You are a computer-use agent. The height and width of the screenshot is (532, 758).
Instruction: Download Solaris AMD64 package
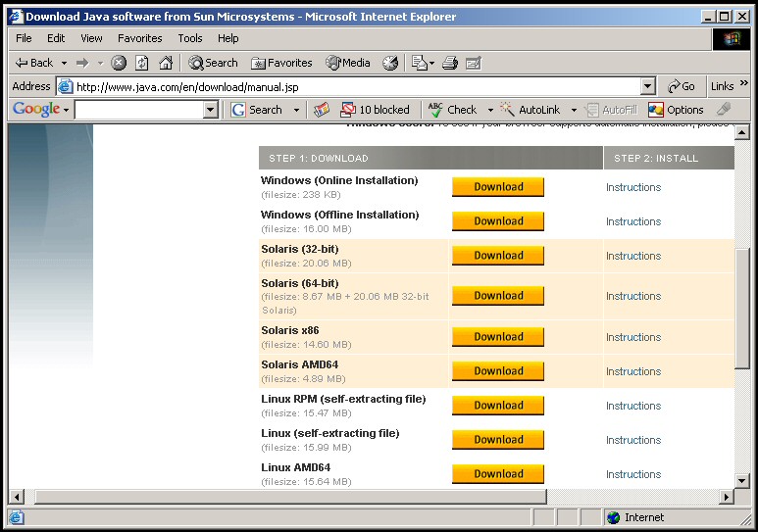[x=498, y=371]
